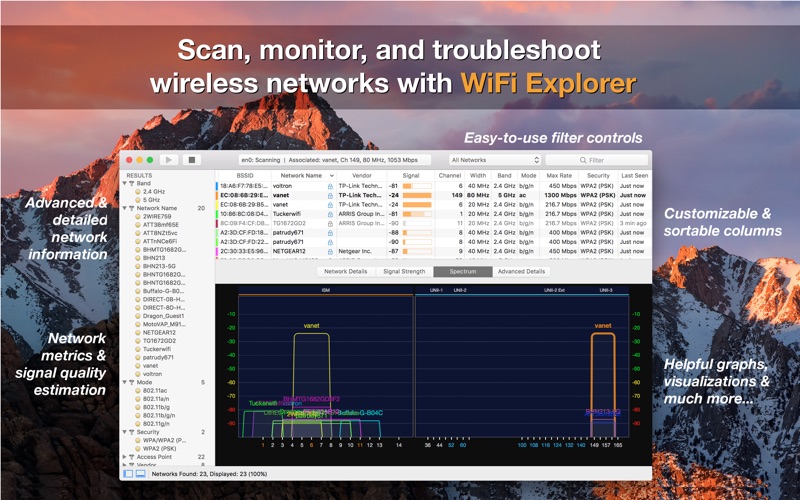Collapse the Mode group in the sidebar
Image resolution: width=800 pixels, height=500 pixels.
click(x=124, y=382)
